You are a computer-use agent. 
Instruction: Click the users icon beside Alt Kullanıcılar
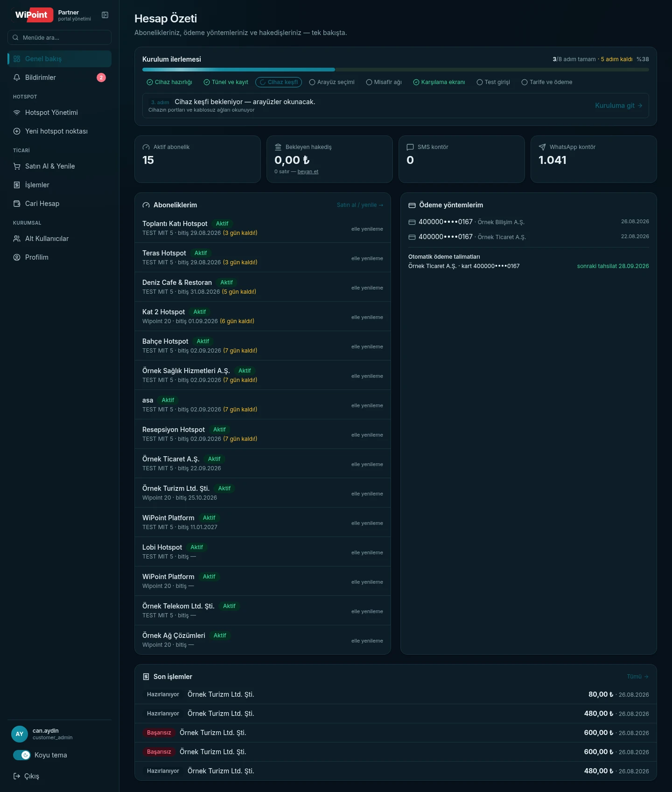[x=17, y=239]
